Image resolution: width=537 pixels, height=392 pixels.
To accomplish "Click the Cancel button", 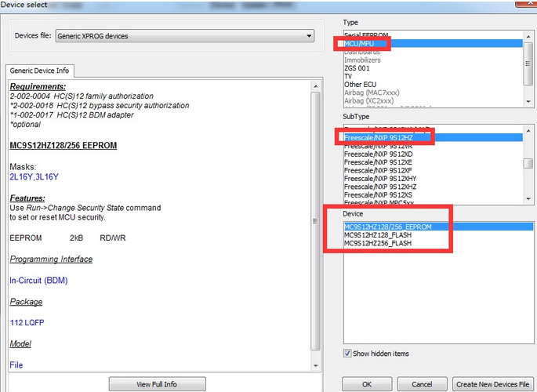I will click(422, 384).
